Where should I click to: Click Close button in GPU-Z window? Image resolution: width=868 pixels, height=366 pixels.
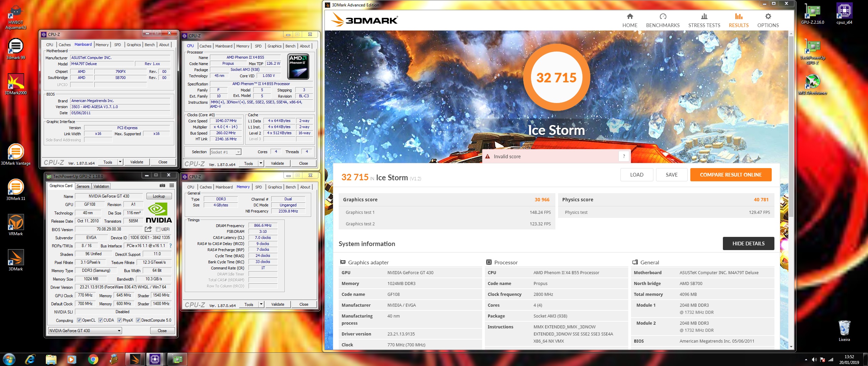point(162,330)
